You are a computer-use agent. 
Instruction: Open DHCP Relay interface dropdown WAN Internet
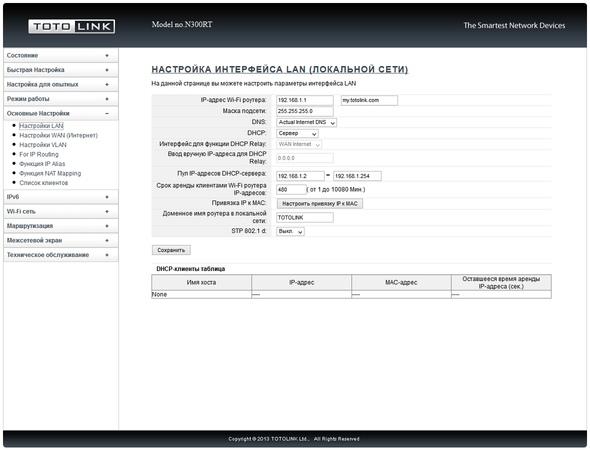299,144
